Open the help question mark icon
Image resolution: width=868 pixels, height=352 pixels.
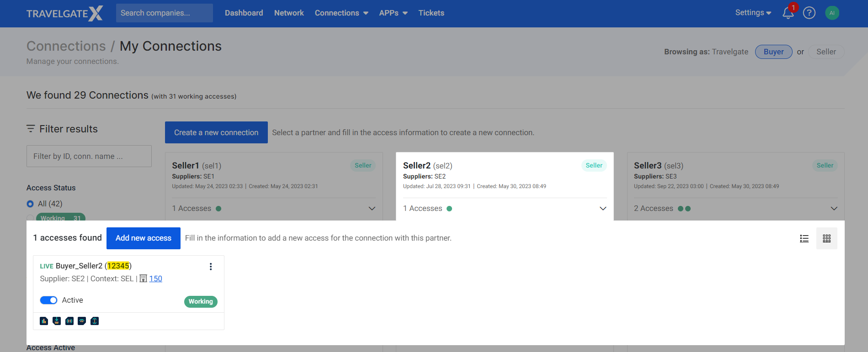809,13
